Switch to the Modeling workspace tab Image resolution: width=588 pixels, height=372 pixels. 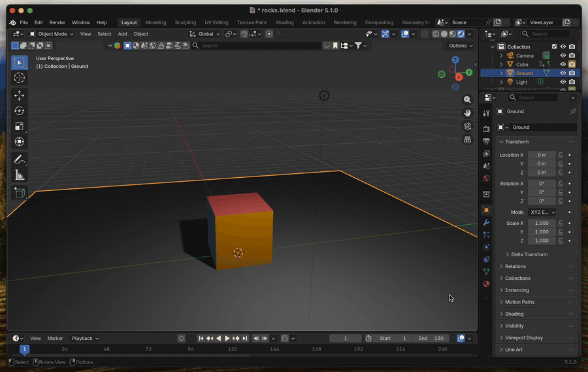[x=155, y=22]
